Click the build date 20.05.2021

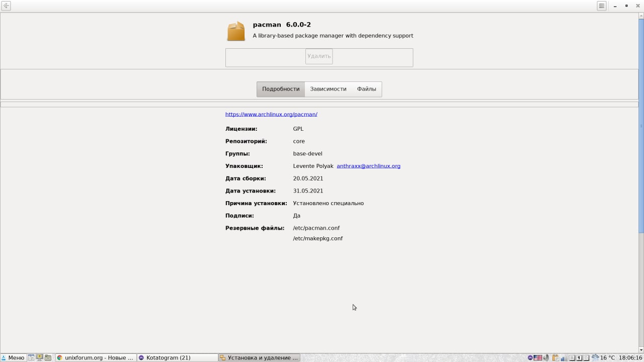pos(308,178)
